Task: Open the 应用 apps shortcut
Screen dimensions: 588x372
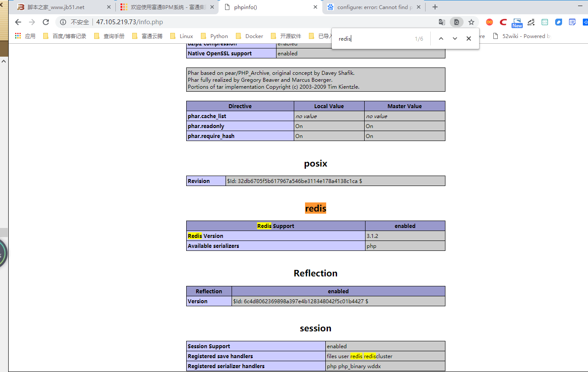Action: 25,36
